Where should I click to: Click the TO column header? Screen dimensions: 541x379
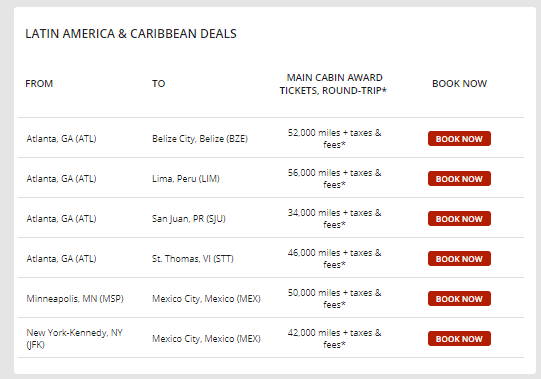[159, 84]
